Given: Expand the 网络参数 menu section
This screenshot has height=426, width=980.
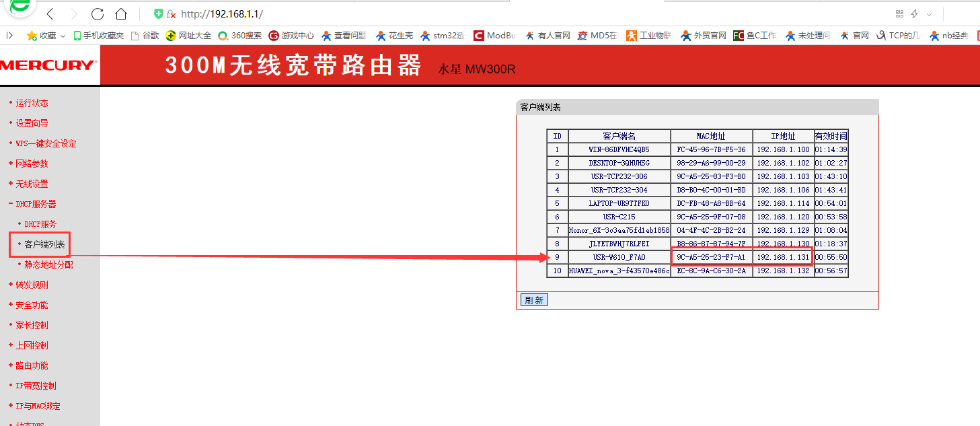Looking at the screenshot, I should tap(31, 164).
